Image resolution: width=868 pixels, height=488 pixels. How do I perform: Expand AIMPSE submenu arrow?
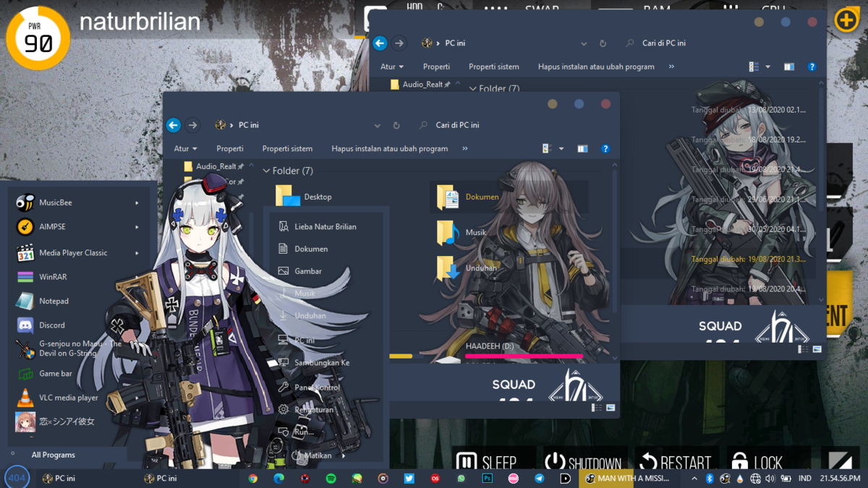point(137,227)
